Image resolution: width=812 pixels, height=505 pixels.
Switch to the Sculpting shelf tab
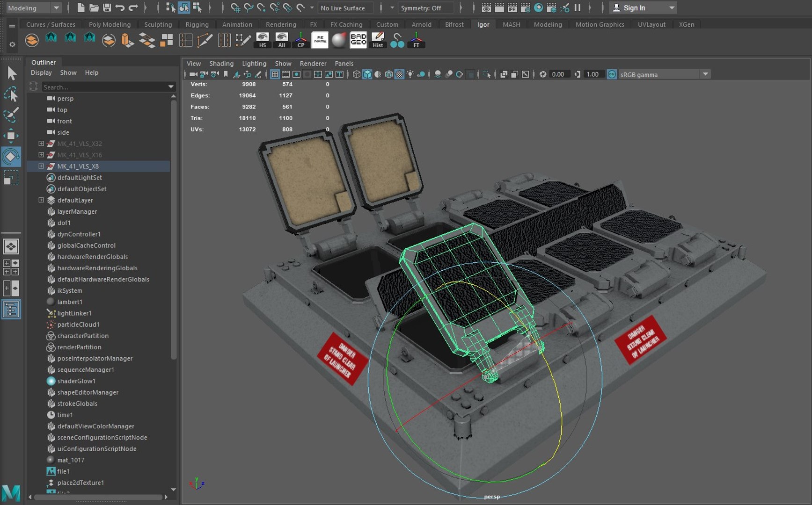pos(158,24)
